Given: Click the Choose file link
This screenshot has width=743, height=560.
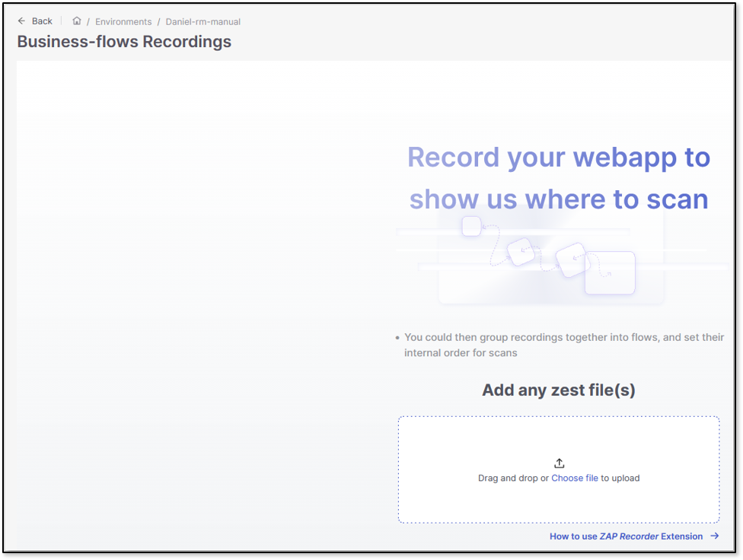Looking at the screenshot, I should click(x=574, y=478).
